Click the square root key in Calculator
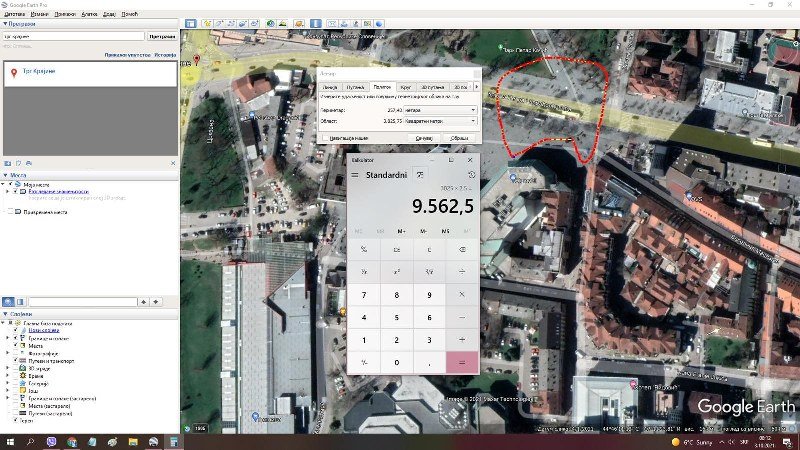 pyautogui.click(x=429, y=271)
